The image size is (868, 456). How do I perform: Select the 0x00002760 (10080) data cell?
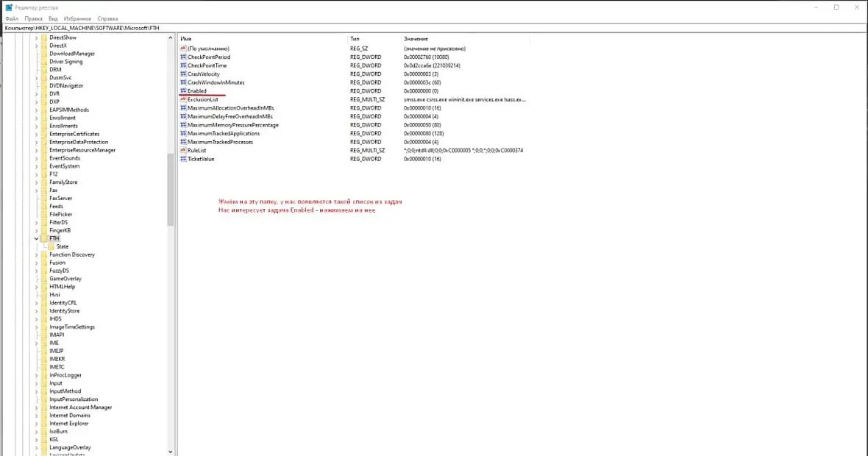[x=426, y=57]
